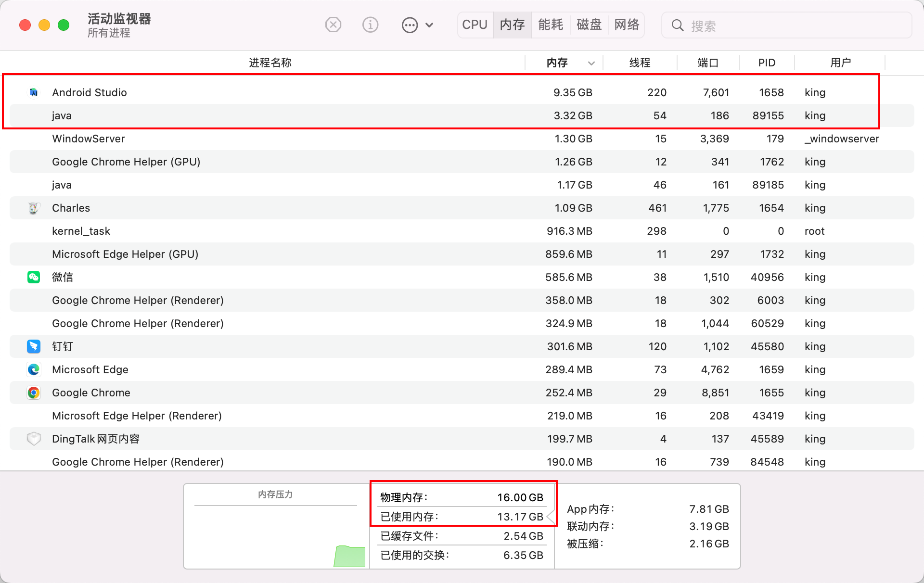Click the 活动监视器 window title

[119, 19]
